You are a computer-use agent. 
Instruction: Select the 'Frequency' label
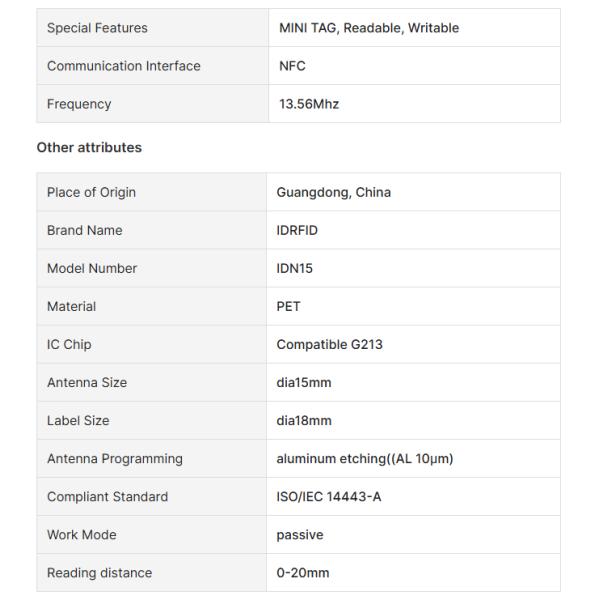79,104
